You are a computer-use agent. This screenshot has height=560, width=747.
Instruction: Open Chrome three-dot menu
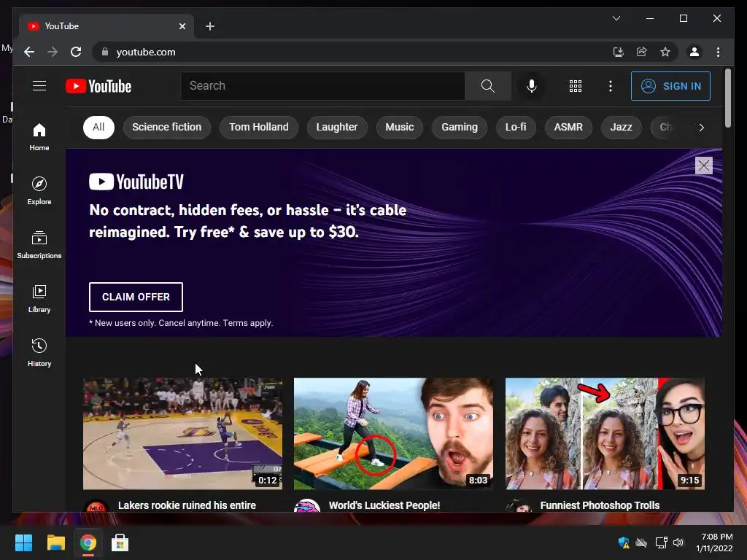point(718,52)
